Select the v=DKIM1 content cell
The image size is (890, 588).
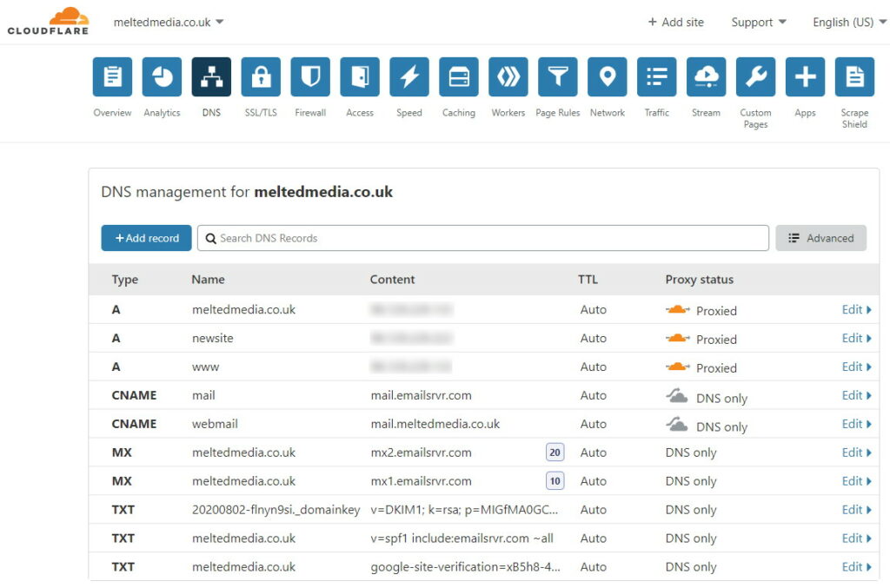click(464, 510)
